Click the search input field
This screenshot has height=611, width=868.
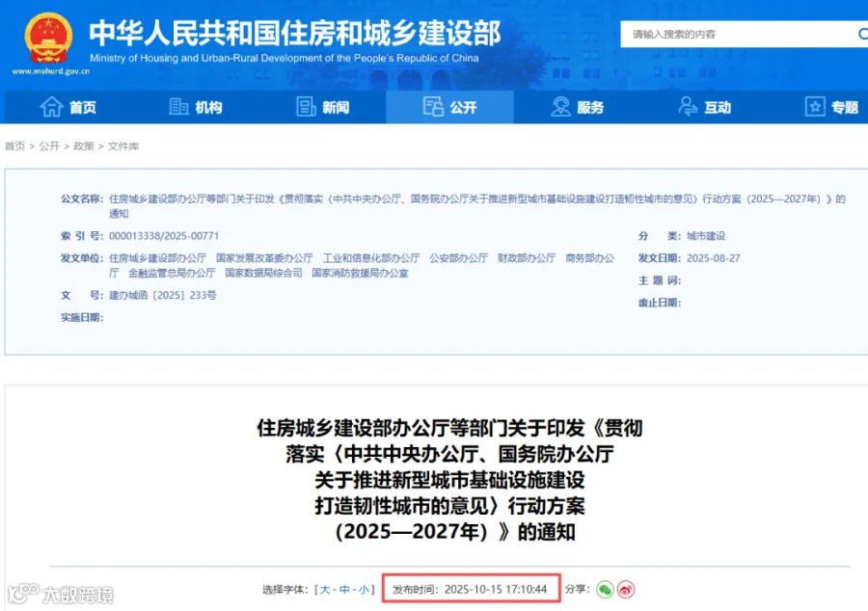pyautogui.click(x=739, y=35)
